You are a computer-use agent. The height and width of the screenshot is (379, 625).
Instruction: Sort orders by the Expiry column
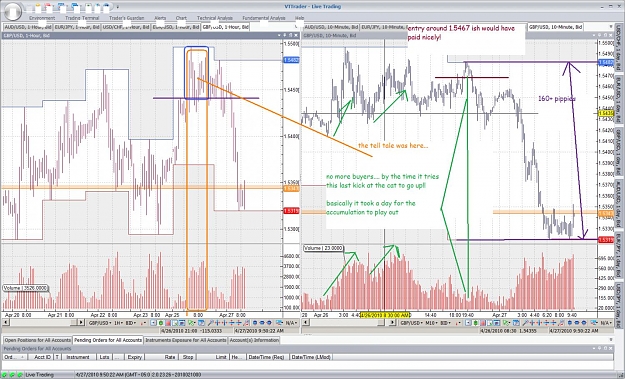click(x=134, y=357)
